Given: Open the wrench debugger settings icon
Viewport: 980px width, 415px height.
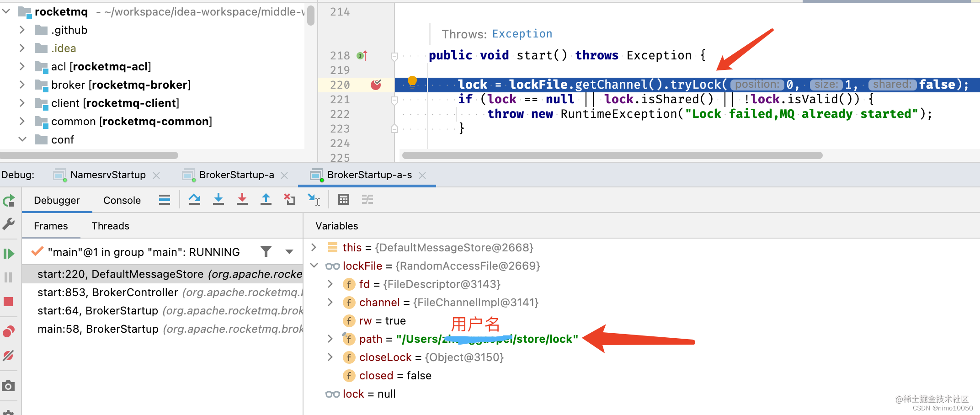Looking at the screenshot, I should [9, 224].
